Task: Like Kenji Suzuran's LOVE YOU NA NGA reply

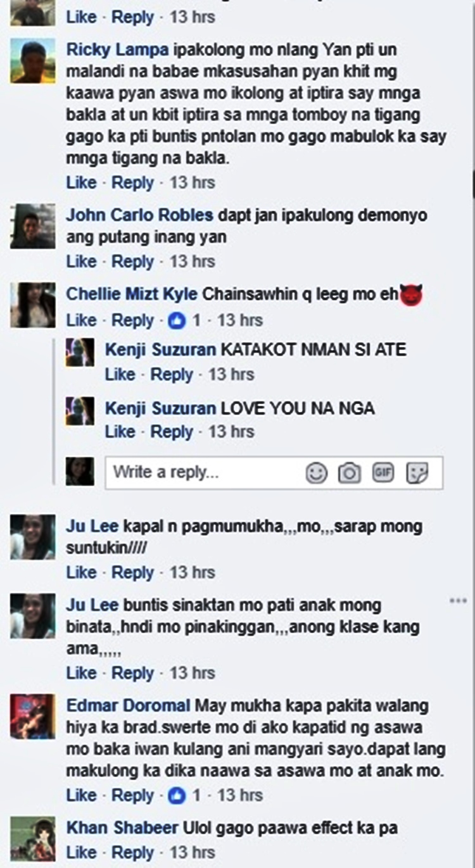Action: click(120, 431)
